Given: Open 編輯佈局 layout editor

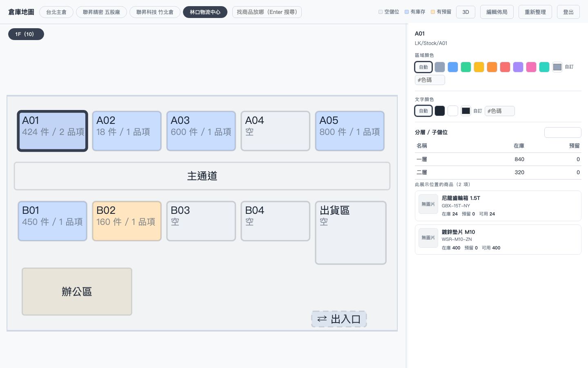Looking at the screenshot, I should pyautogui.click(x=497, y=12).
